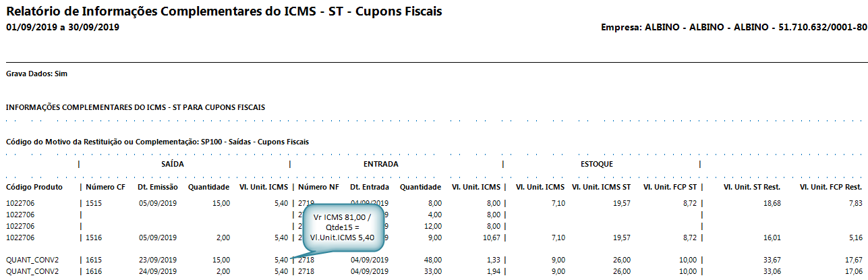Click the Empresa ALBINO company text

734,28
